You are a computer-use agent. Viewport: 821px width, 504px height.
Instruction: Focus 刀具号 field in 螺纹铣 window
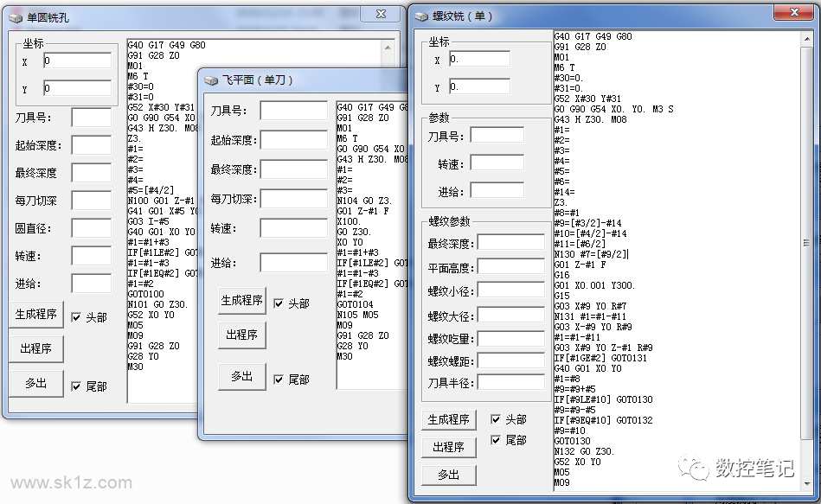pos(497,135)
